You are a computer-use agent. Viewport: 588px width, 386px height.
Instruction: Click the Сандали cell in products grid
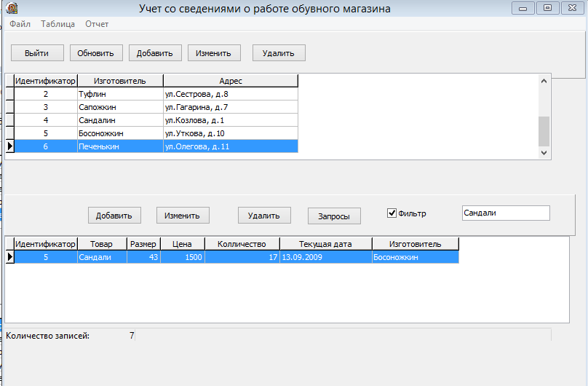(102, 257)
